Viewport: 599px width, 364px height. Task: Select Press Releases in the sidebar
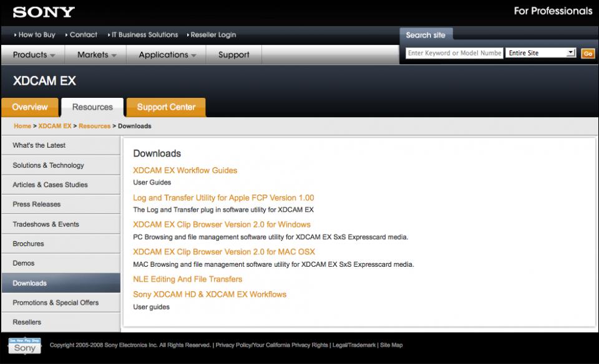tap(37, 204)
